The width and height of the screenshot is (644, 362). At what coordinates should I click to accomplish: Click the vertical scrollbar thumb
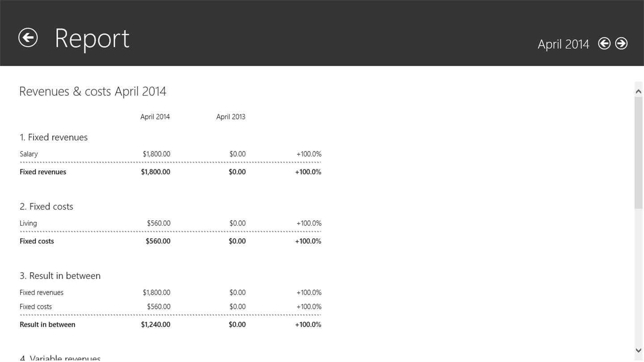click(x=639, y=152)
